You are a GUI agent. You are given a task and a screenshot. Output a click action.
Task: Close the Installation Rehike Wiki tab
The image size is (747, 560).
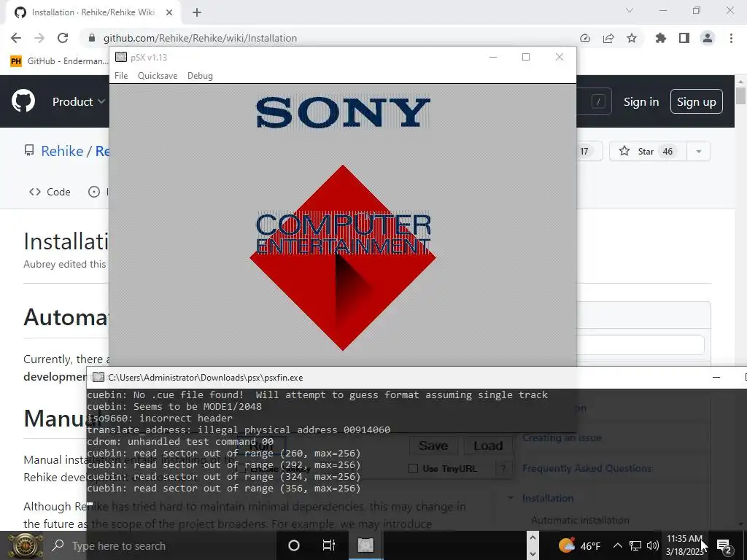tap(169, 12)
